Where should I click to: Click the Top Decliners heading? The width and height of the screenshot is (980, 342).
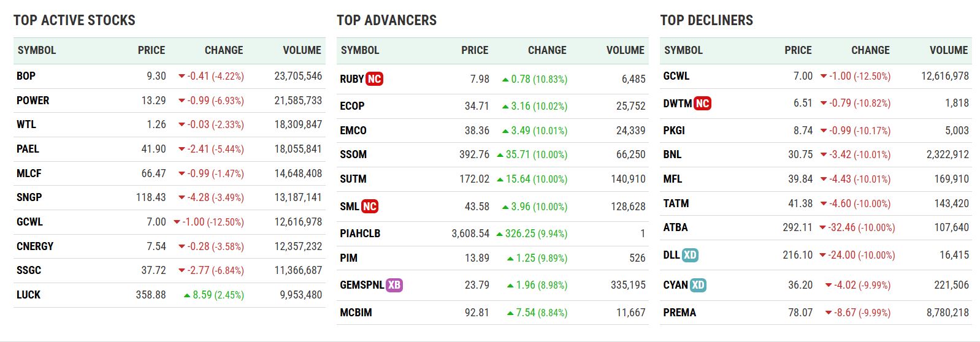(706, 20)
